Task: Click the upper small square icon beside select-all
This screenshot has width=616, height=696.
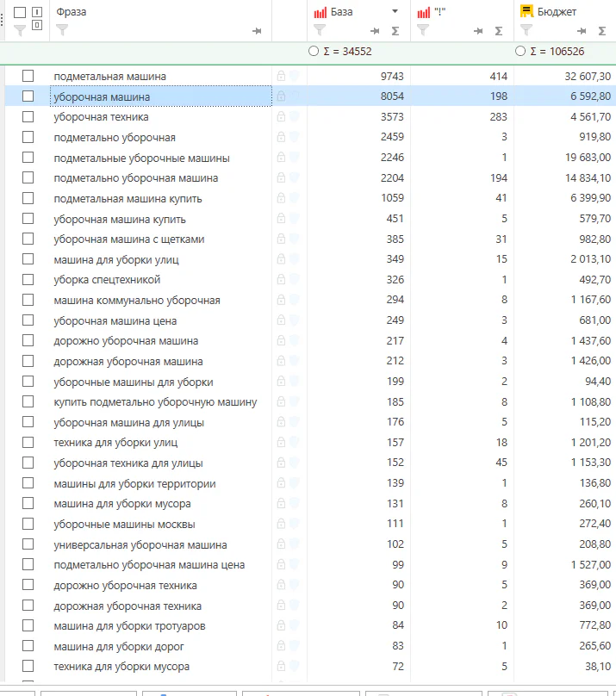Action: 37,12
